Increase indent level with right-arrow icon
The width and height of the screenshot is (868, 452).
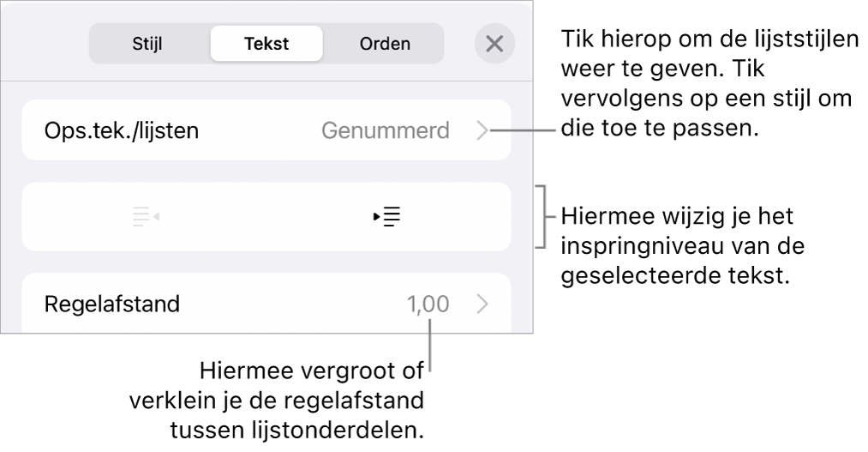388,217
